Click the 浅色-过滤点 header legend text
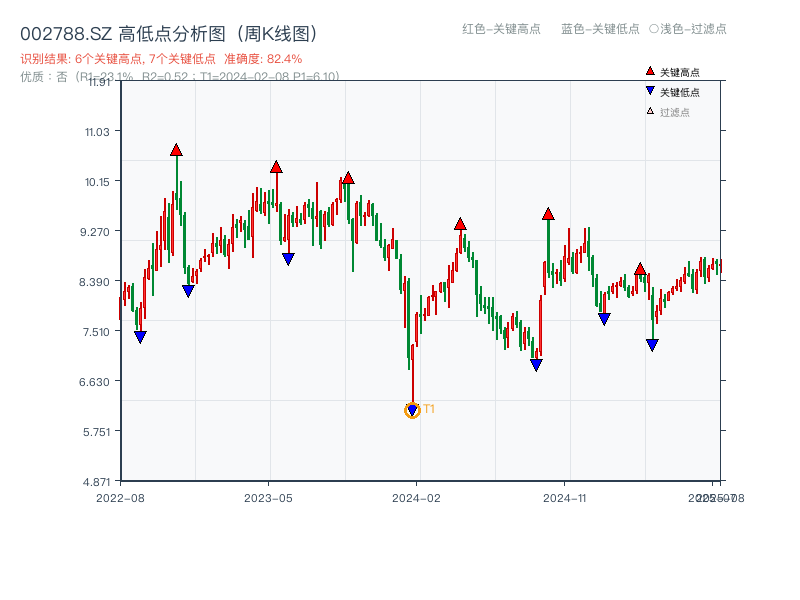Viewport: 800px width, 600px height. click(x=688, y=29)
